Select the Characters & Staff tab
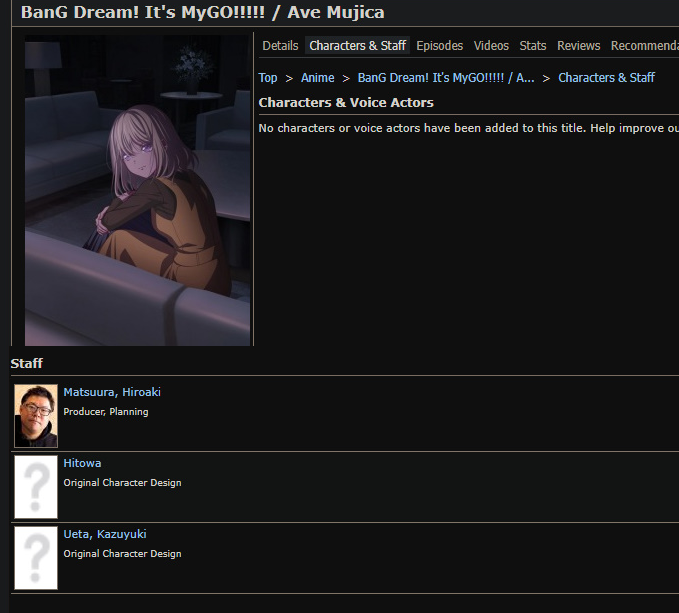Image resolution: width=679 pixels, height=613 pixels. [x=357, y=45]
